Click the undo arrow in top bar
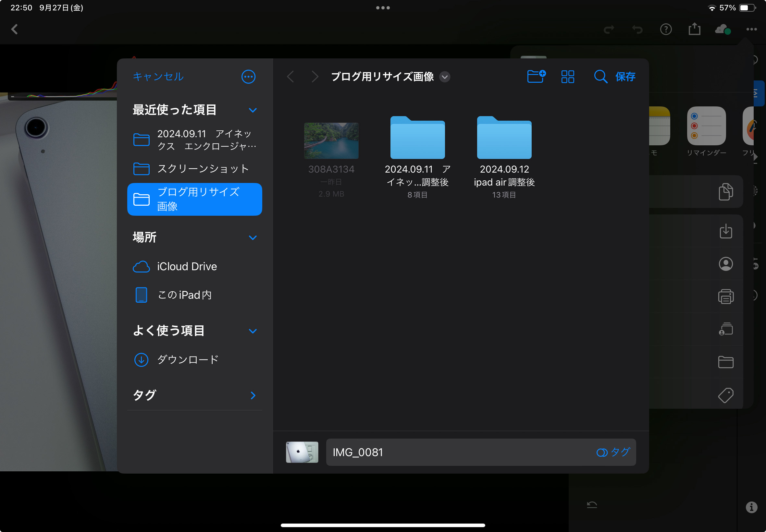Viewport: 766px width, 532px height. click(x=637, y=29)
